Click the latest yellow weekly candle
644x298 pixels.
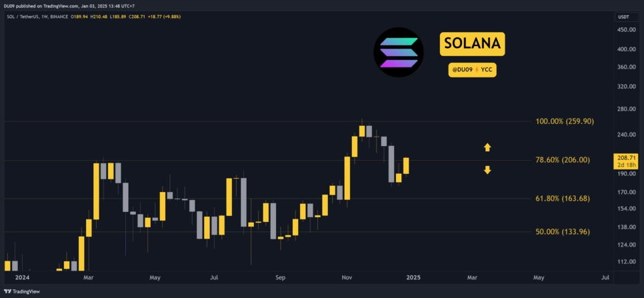tap(405, 165)
